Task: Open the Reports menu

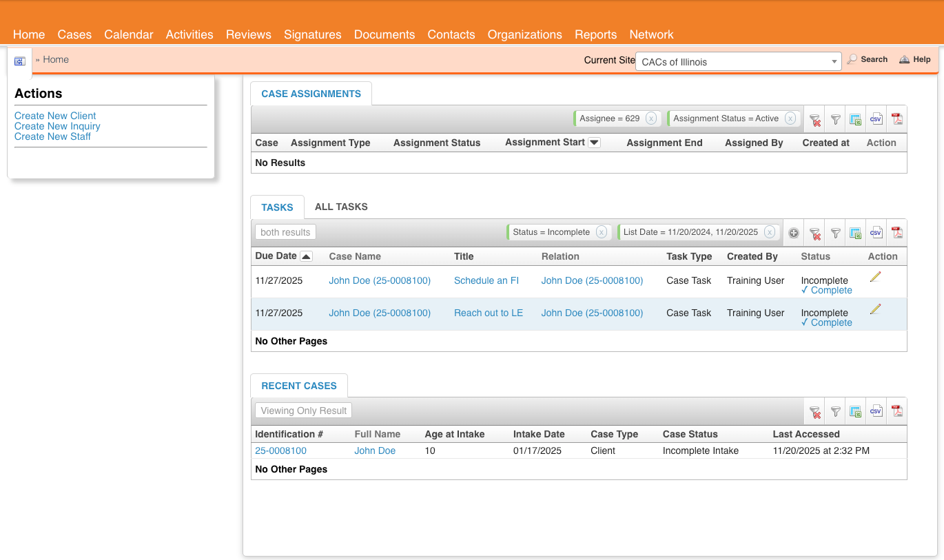Action: pos(596,34)
